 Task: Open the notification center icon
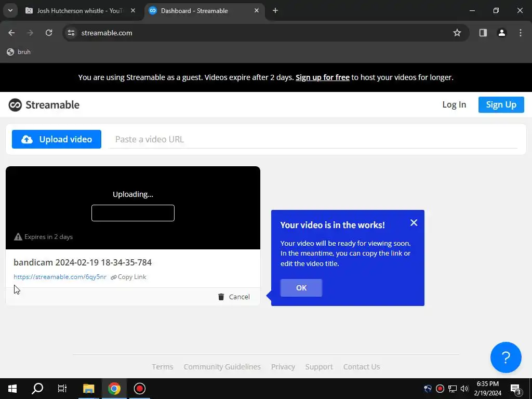click(515, 389)
